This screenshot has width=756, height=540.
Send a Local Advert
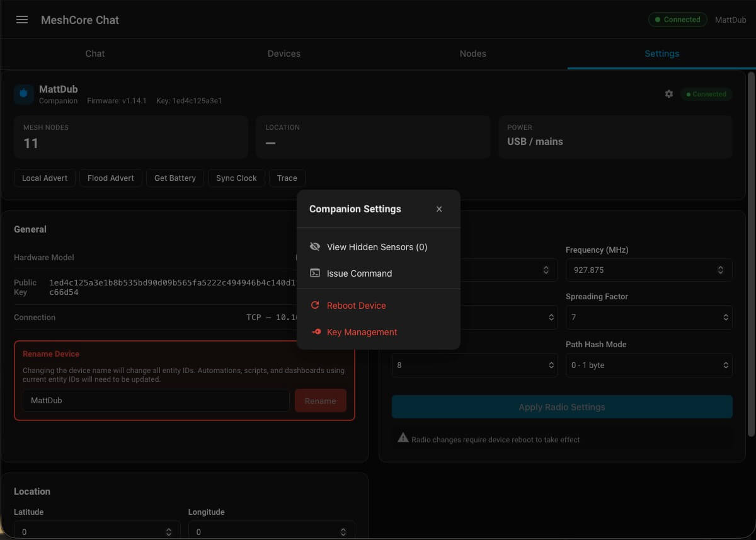click(45, 178)
